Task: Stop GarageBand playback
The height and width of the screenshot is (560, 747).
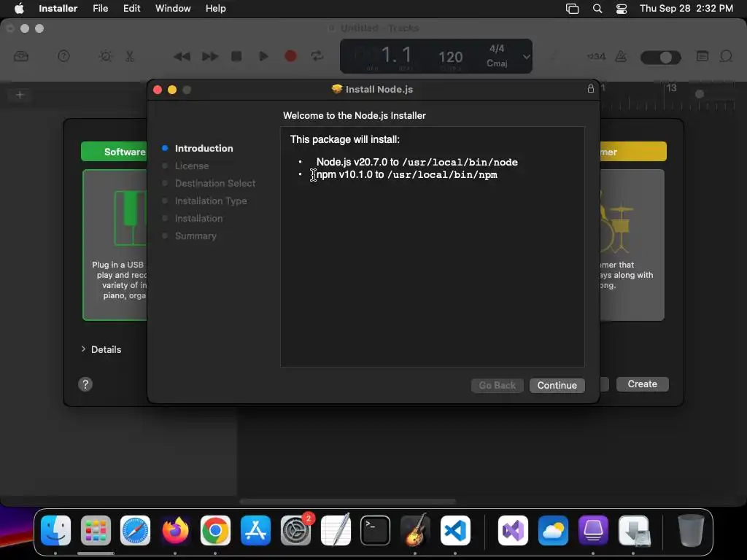Action: click(236, 56)
